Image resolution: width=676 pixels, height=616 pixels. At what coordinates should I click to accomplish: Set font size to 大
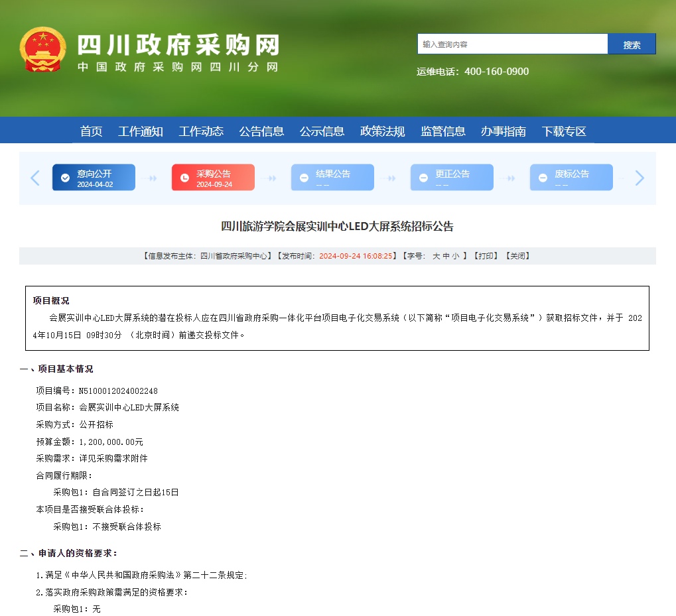[x=436, y=256]
